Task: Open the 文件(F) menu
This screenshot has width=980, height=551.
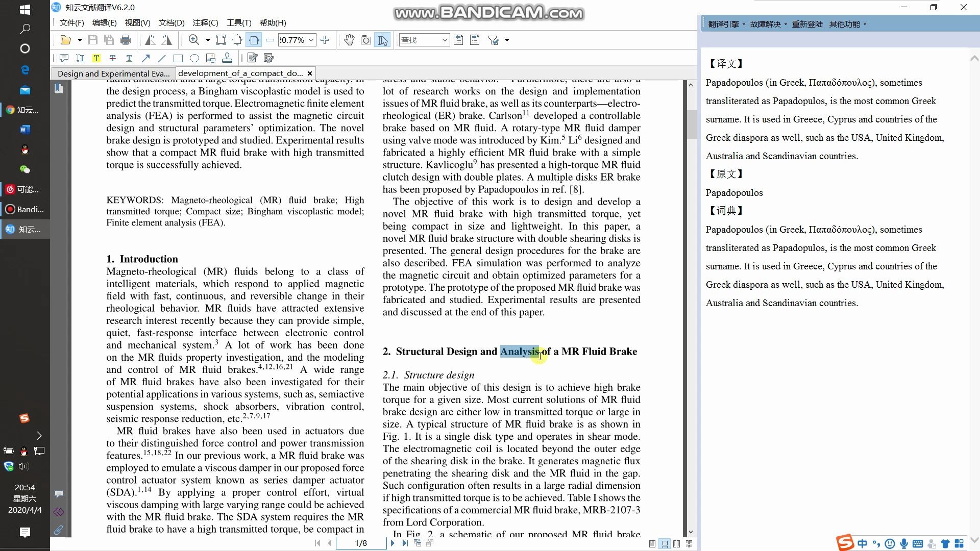Action: (71, 22)
